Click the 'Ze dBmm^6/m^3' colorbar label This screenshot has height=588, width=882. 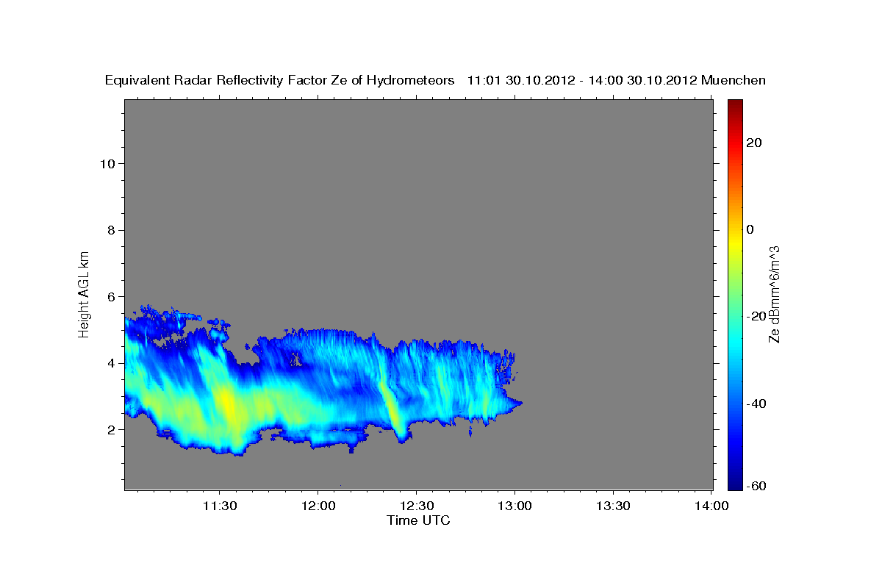pos(773,294)
